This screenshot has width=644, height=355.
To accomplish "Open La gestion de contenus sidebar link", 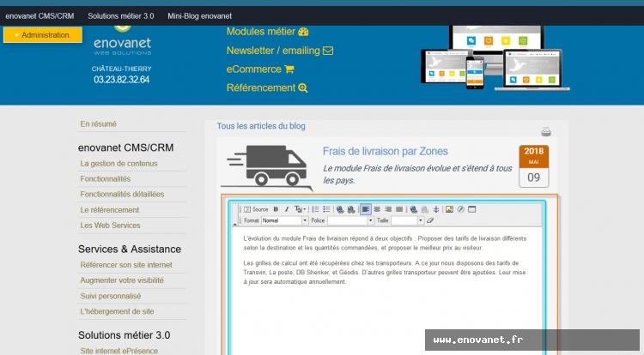I will pos(118,164).
